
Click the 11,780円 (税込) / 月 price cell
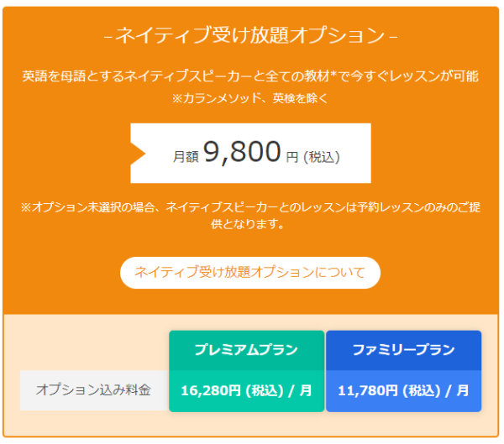[x=404, y=390]
